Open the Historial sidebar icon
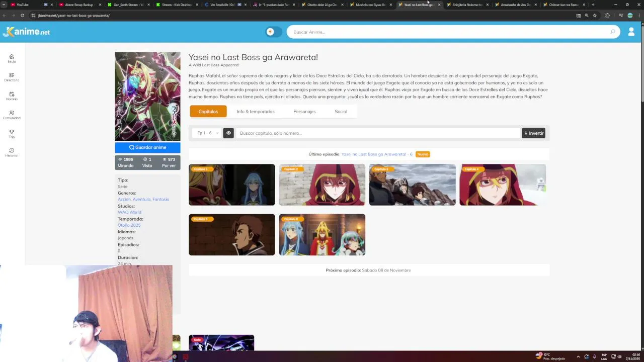Screen dimensions: 644x362 click(x=12, y=152)
